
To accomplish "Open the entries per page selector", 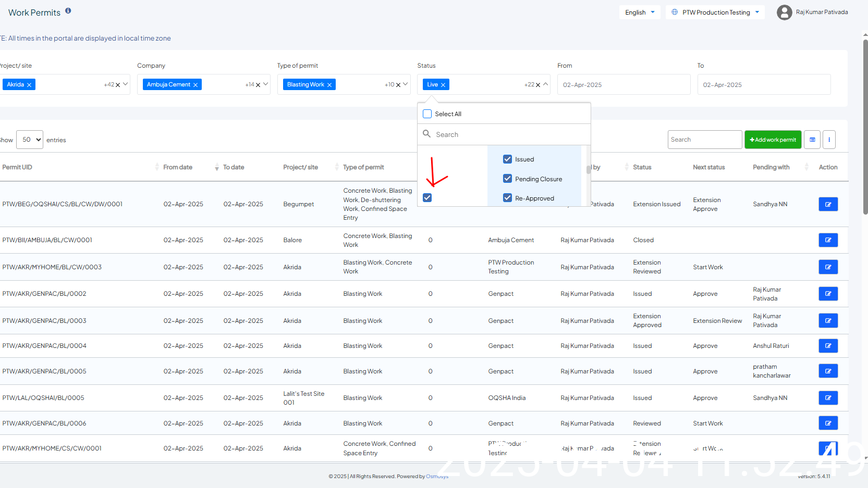I will tap(30, 140).
